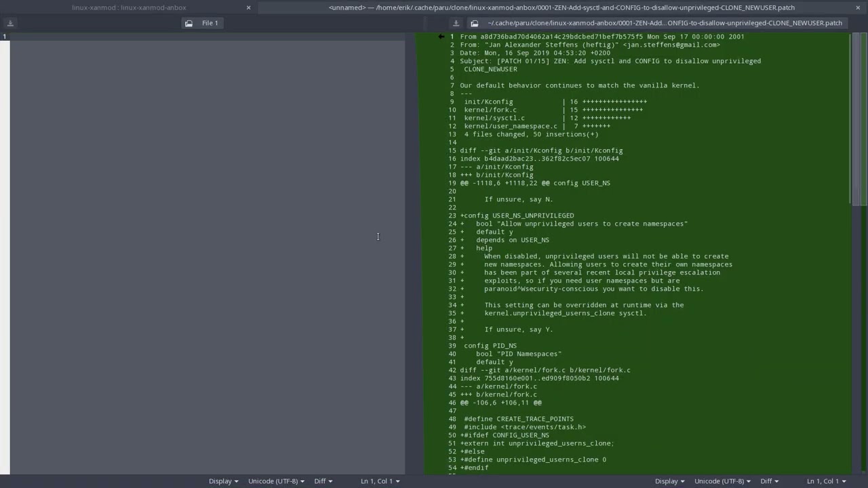The image size is (868, 488).
Task: Close the unnamed patch comparison tab
Action: click(x=858, y=7)
